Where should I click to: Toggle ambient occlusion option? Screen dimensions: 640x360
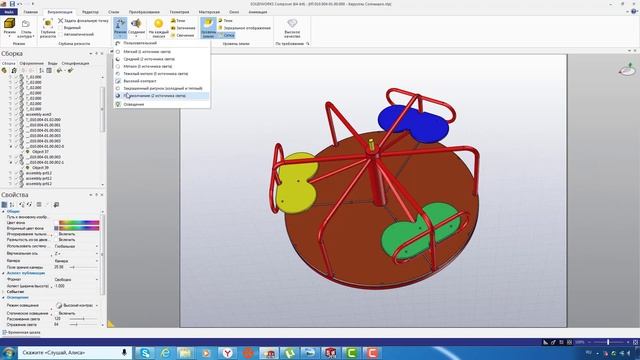[183, 28]
